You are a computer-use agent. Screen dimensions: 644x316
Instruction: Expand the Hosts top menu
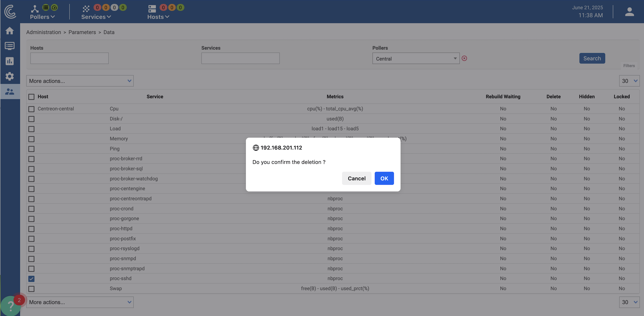(x=158, y=17)
